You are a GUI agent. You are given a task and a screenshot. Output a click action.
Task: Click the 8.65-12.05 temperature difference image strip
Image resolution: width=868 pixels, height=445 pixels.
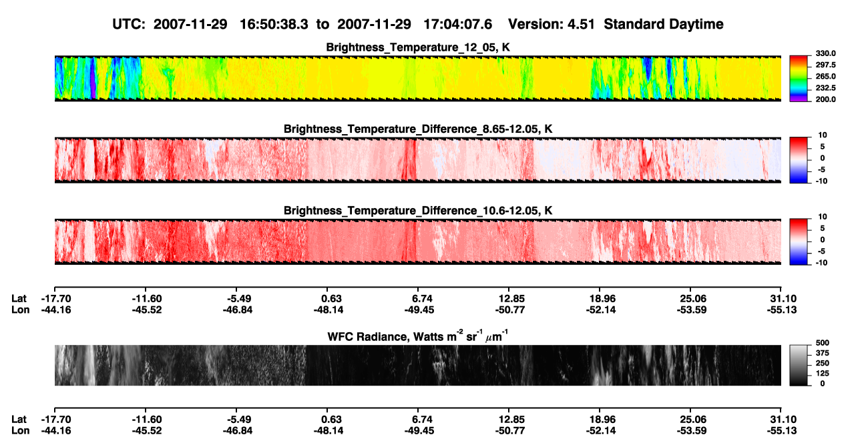tap(417, 160)
